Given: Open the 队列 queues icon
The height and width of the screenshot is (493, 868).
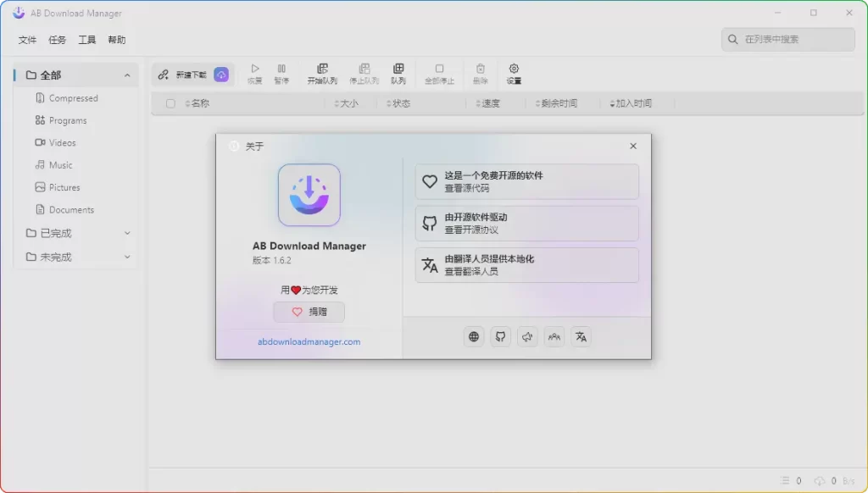Looking at the screenshot, I should point(398,69).
